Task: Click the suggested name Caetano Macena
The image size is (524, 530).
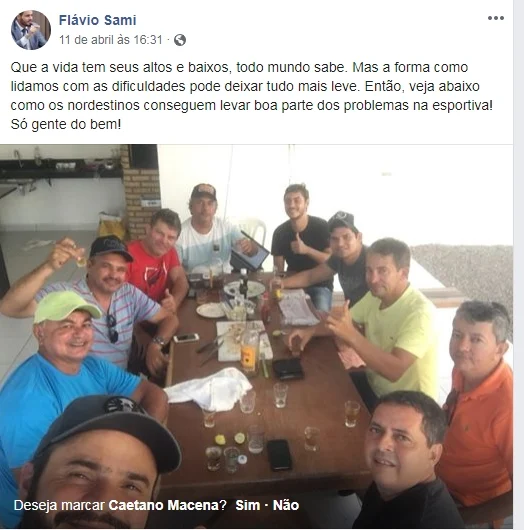Action: click(164, 505)
